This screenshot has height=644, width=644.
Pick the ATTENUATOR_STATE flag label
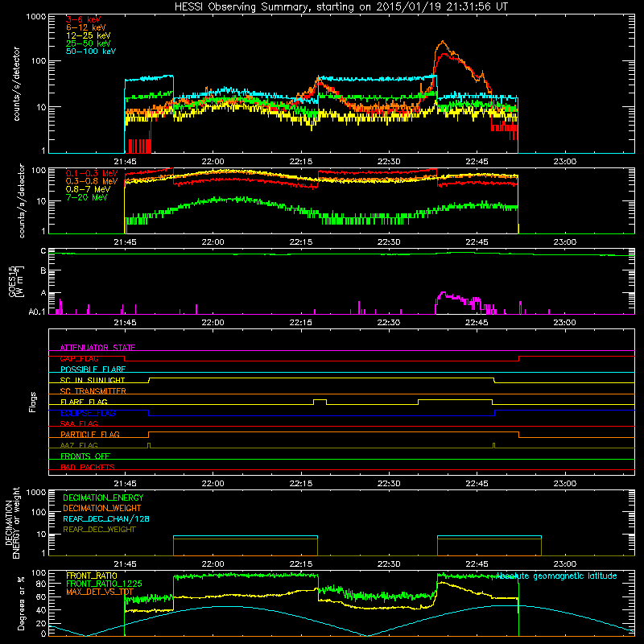point(97,348)
